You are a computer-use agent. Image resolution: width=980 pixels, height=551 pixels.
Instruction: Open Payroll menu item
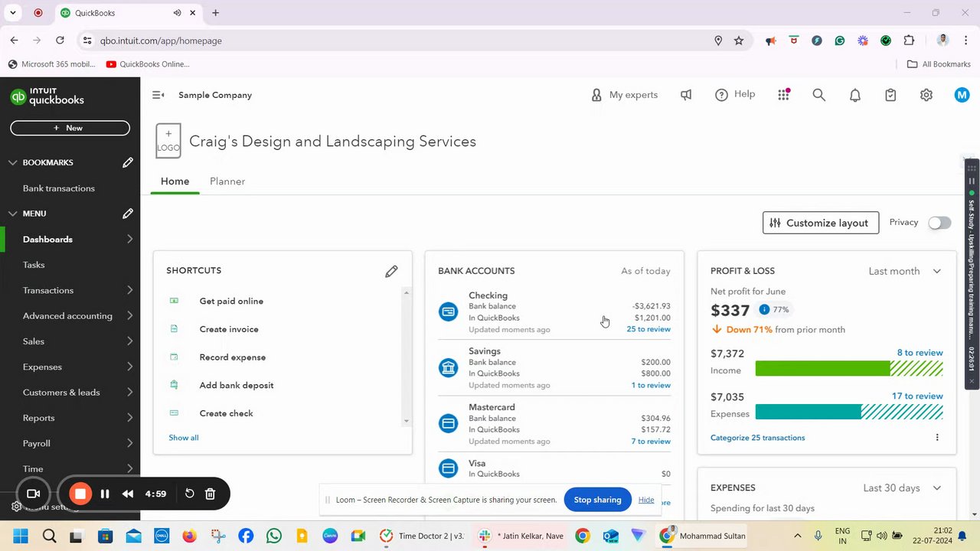(36, 443)
